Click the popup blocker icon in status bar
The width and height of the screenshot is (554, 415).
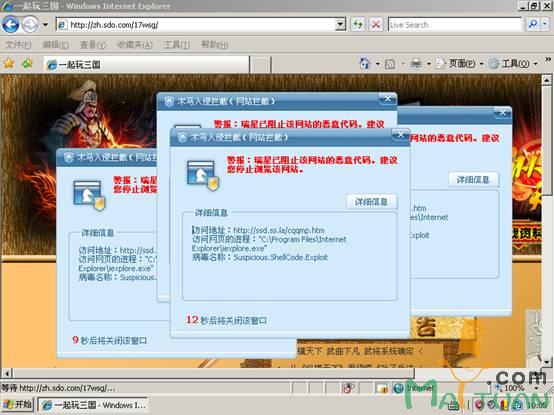348,388
